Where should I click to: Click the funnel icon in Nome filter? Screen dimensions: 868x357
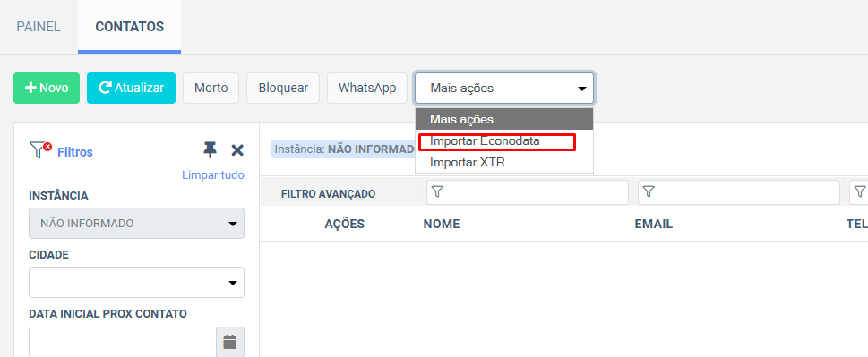(437, 191)
